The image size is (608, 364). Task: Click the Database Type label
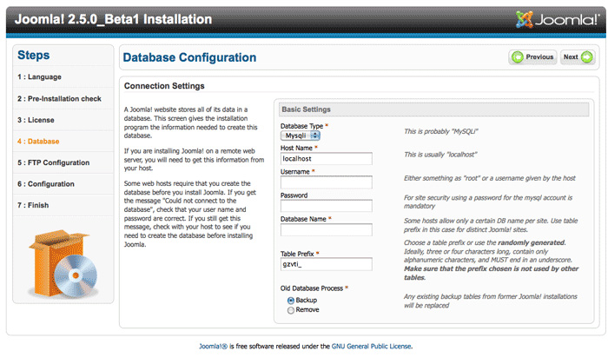(x=301, y=126)
